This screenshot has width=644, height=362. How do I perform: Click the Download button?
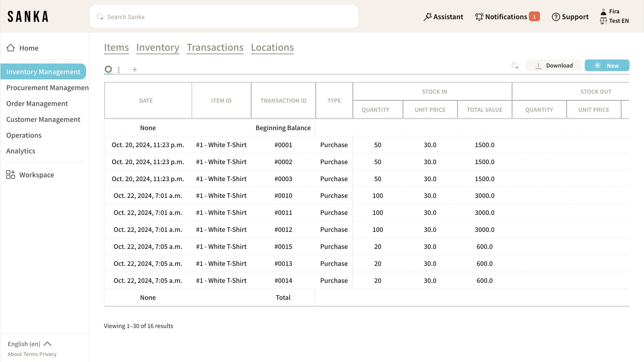pyautogui.click(x=554, y=66)
